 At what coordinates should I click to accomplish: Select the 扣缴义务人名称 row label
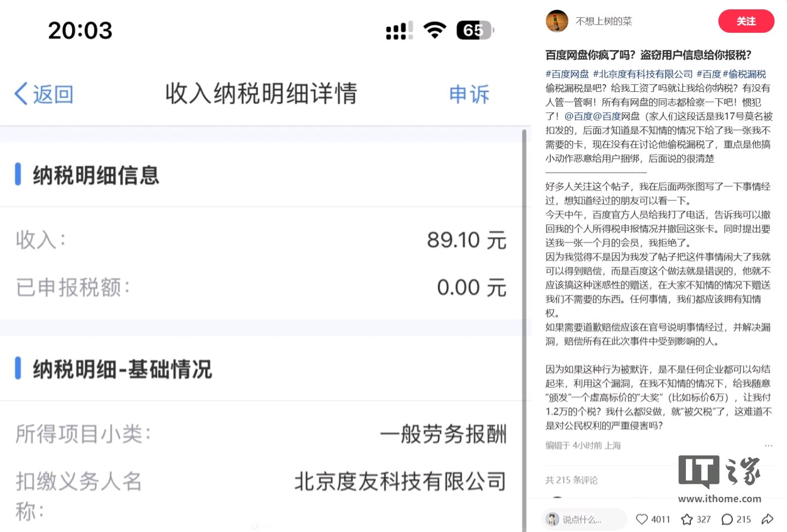pos(79,496)
